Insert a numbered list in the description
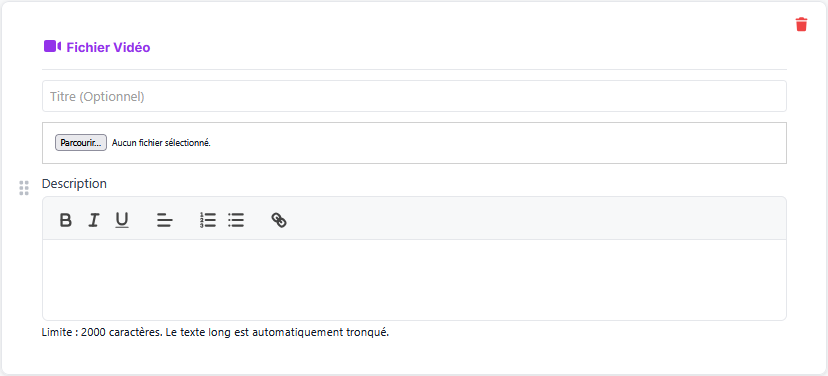The width and height of the screenshot is (828, 376). coord(208,220)
